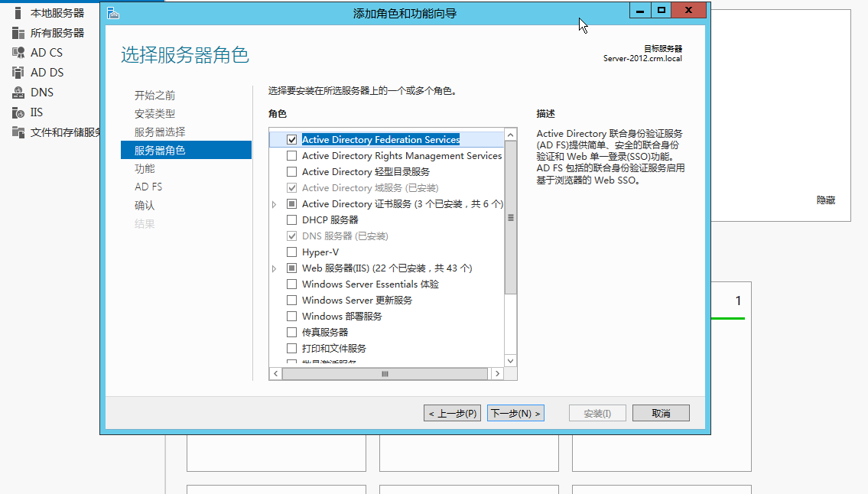The width and height of the screenshot is (868, 494).
Task: Check Active Directory 轻型目录服务 checkbox
Action: point(291,172)
